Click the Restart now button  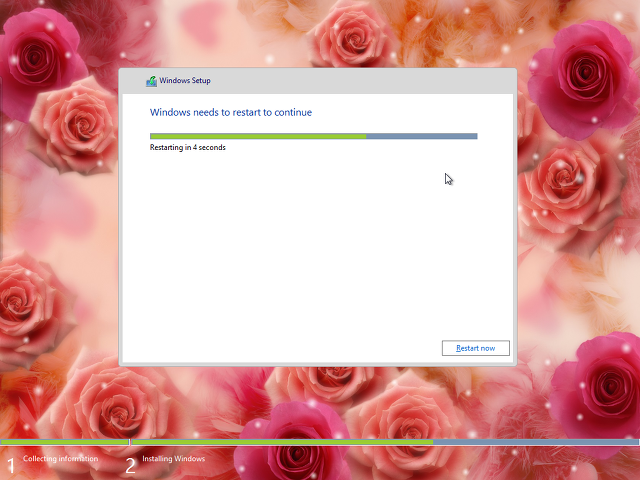click(x=476, y=348)
